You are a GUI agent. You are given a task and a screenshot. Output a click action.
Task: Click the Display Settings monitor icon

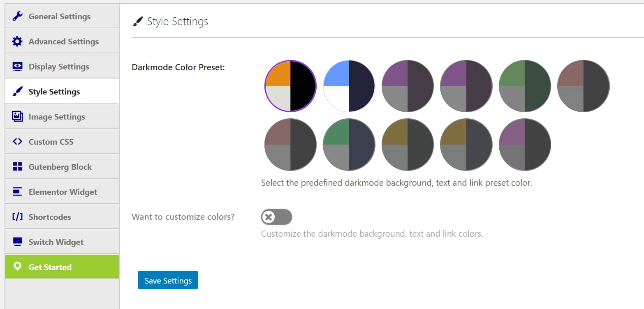pos(17,67)
